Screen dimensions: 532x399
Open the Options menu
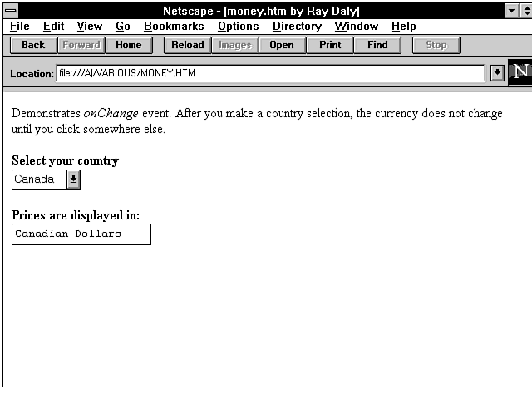(x=239, y=27)
